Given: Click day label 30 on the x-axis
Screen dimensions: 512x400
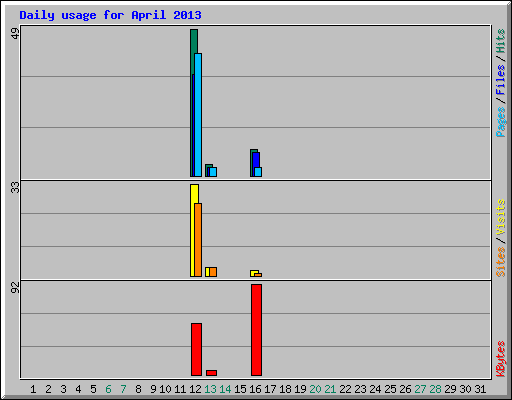Looking at the screenshot, I should click(x=465, y=389).
